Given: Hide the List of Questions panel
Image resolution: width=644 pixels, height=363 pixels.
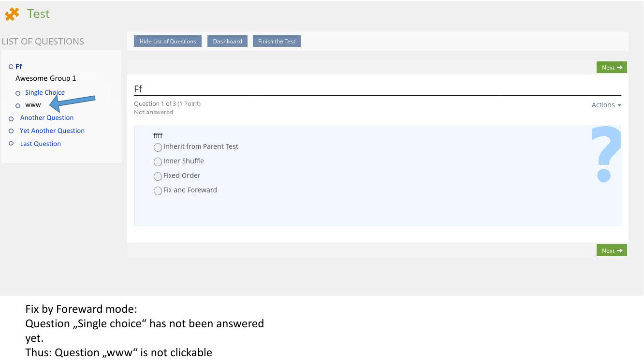Looking at the screenshot, I should [x=168, y=42].
